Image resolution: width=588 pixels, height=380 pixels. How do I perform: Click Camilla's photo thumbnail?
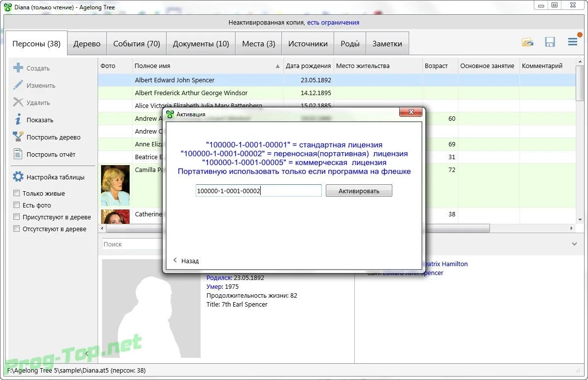click(115, 185)
